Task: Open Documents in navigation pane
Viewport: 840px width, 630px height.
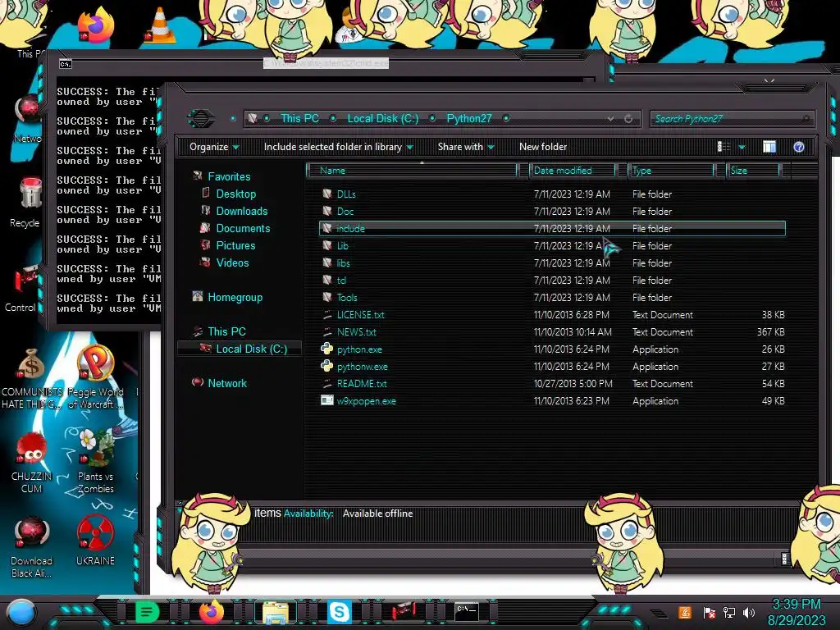Action: point(243,228)
